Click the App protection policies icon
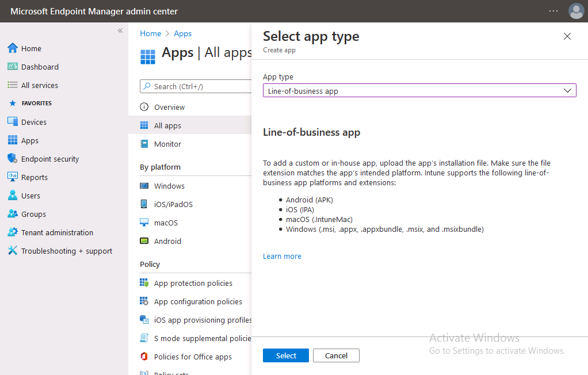 pos(144,283)
